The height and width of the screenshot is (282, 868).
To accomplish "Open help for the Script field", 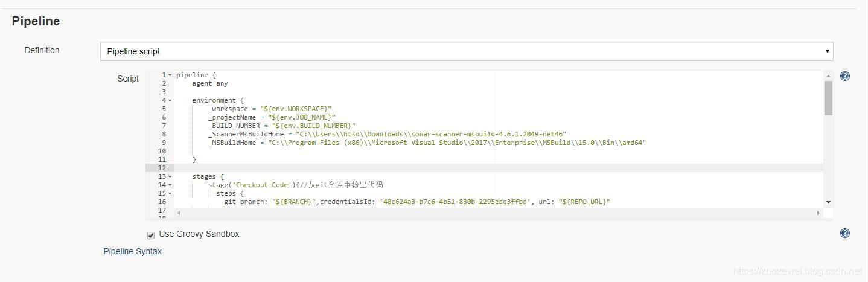I will point(844,76).
